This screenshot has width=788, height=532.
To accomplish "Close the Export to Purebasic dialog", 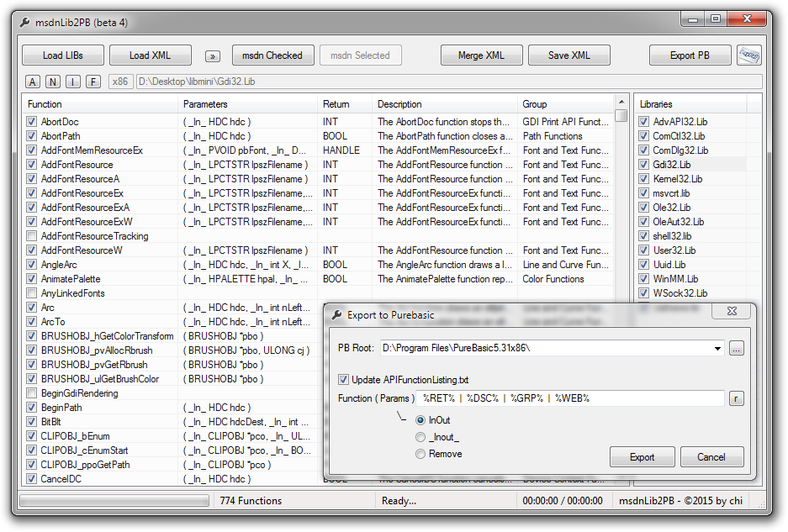I will coord(732,312).
